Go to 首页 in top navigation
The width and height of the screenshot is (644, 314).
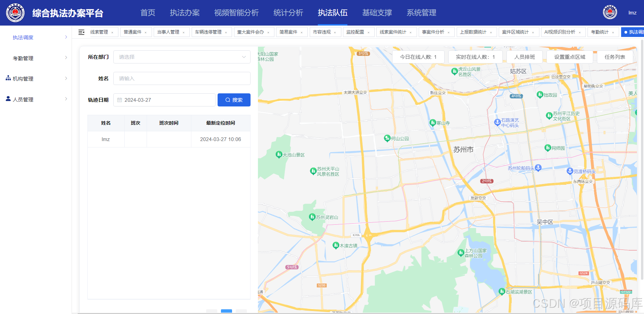pyautogui.click(x=148, y=13)
